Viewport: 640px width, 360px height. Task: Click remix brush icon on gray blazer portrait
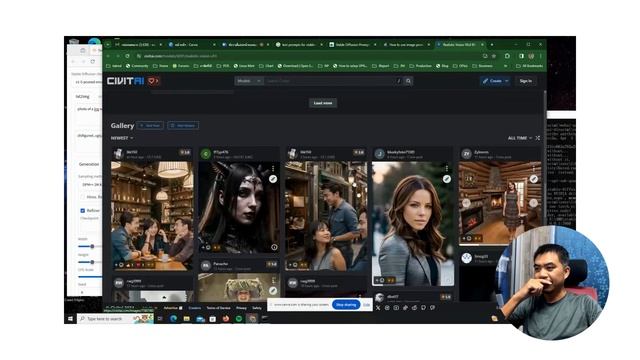point(447,179)
